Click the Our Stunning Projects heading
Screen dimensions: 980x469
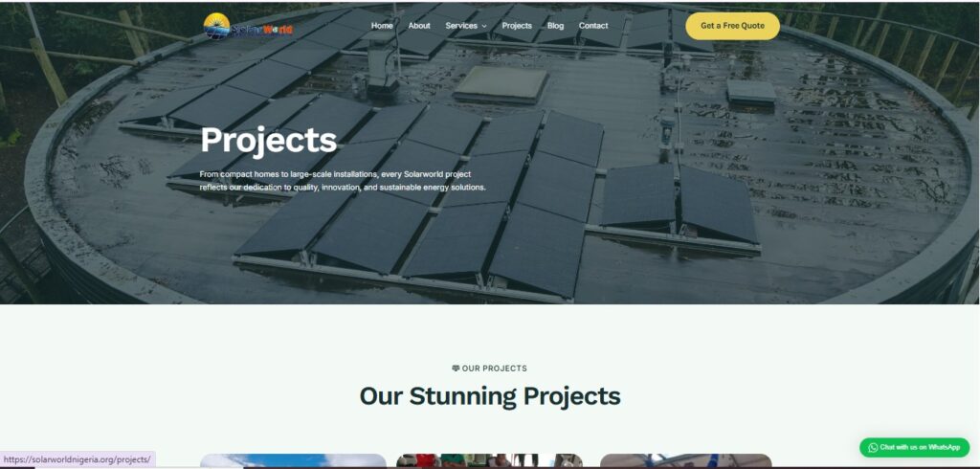490,396
